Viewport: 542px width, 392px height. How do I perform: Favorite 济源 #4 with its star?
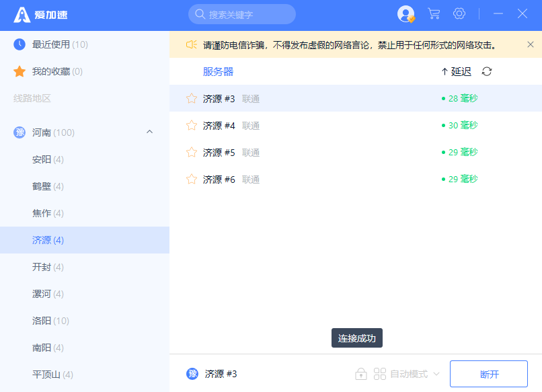(192, 125)
